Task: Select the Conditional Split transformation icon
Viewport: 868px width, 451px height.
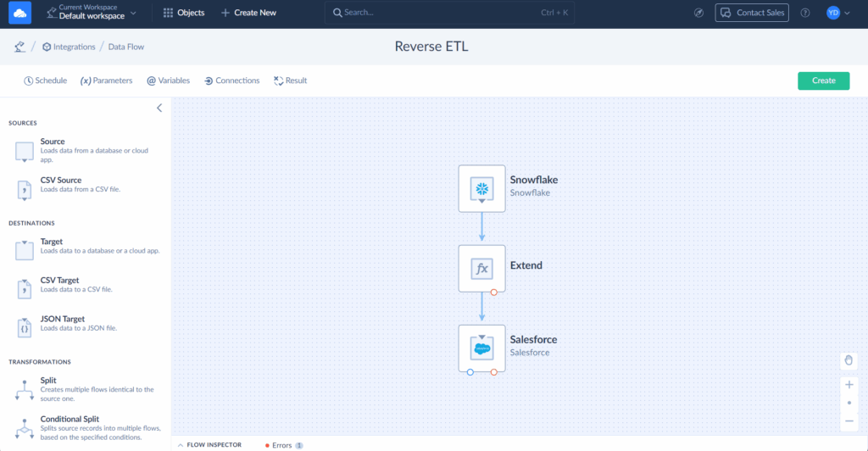Action: 25,429
